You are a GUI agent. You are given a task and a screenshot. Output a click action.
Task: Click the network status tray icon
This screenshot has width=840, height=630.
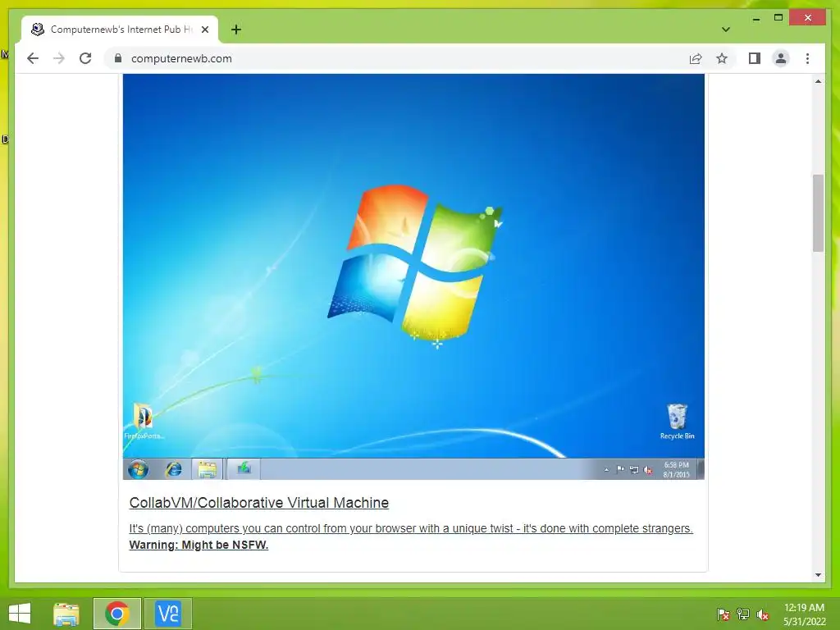[x=743, y=614]
